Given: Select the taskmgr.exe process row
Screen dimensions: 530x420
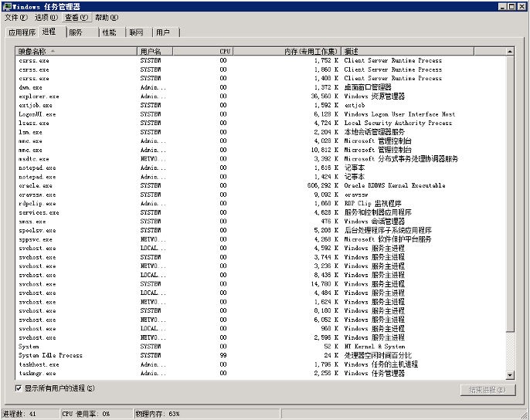Looking at the screenshot, I should [x=260, y=374].
